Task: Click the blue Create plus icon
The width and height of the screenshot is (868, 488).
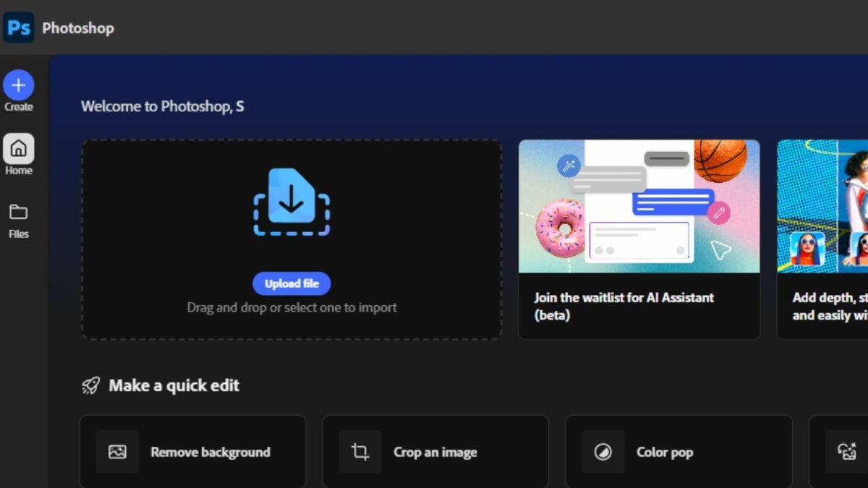Action: (x=19, y=83)
